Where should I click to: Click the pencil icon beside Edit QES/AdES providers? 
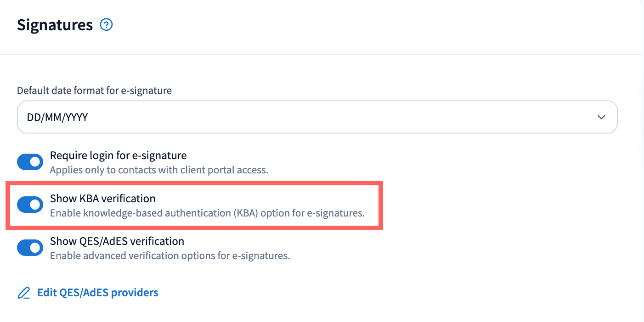pos(23,293)
